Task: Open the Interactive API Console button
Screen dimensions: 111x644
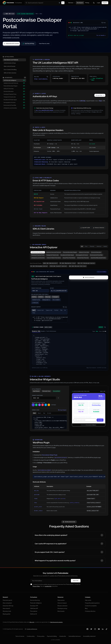Action: point(11,43)
